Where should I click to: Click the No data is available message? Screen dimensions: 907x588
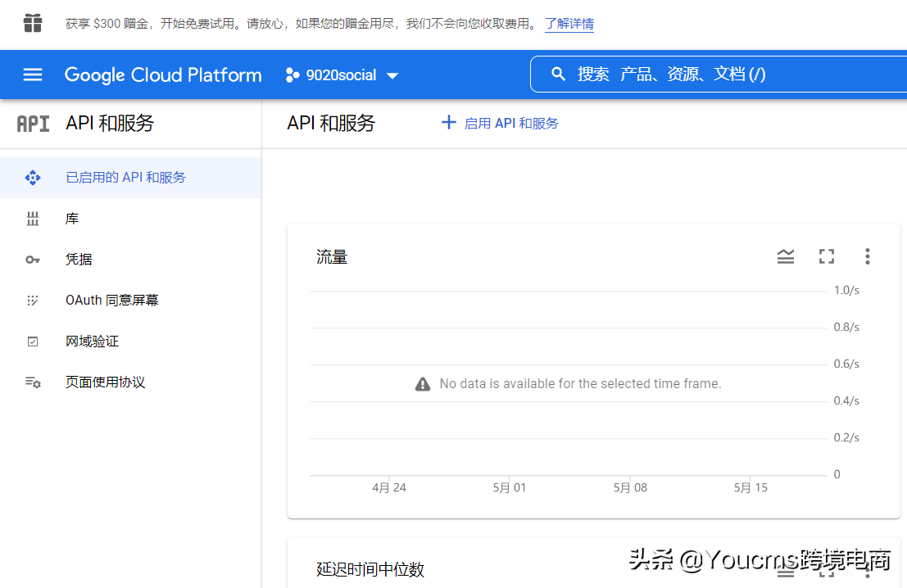[x=580, y=384]
